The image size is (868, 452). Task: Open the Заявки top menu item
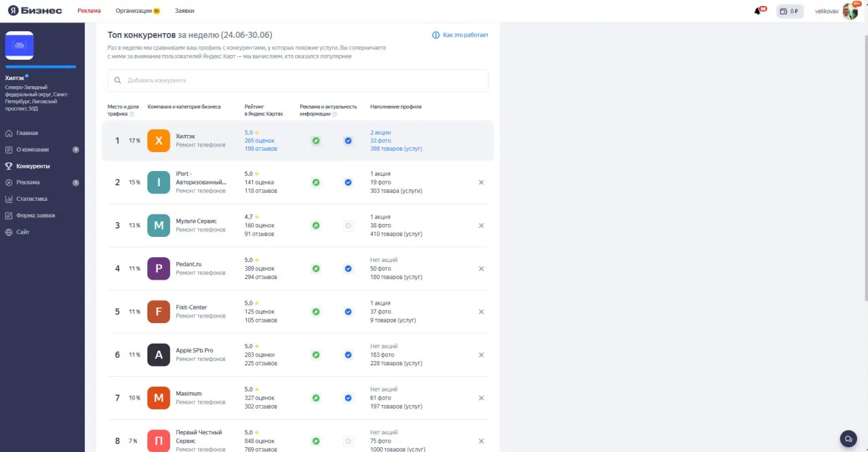pos(184,11)
